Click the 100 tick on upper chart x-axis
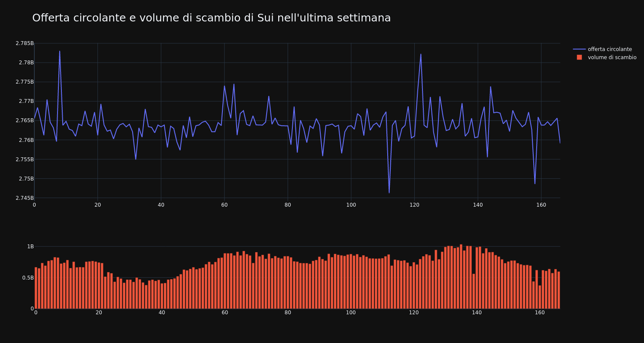 point(351,205)
